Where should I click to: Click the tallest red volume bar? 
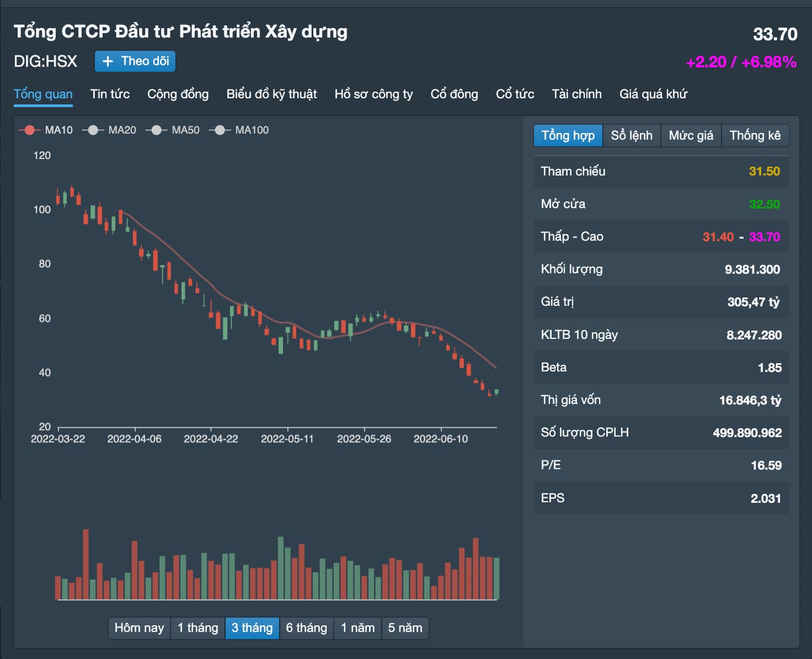[x=86, y=563]
